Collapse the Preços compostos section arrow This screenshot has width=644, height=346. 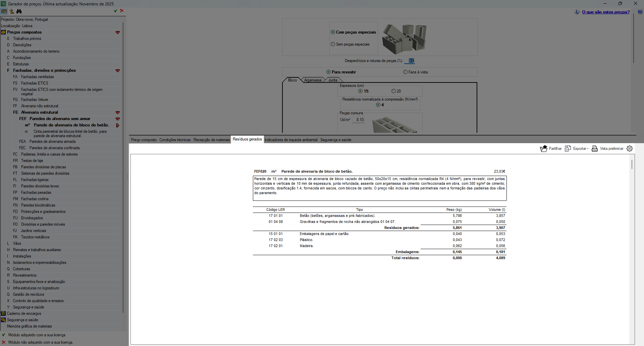pos(118,33)
